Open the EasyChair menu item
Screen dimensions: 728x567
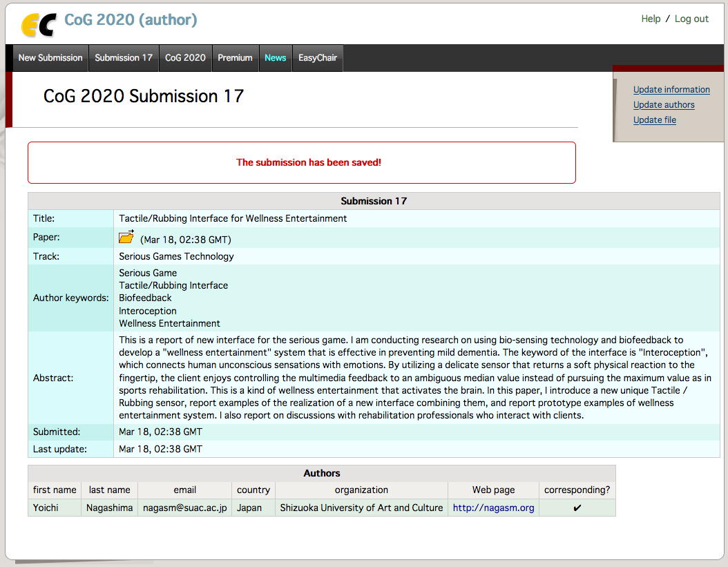[x=318, y=58]
